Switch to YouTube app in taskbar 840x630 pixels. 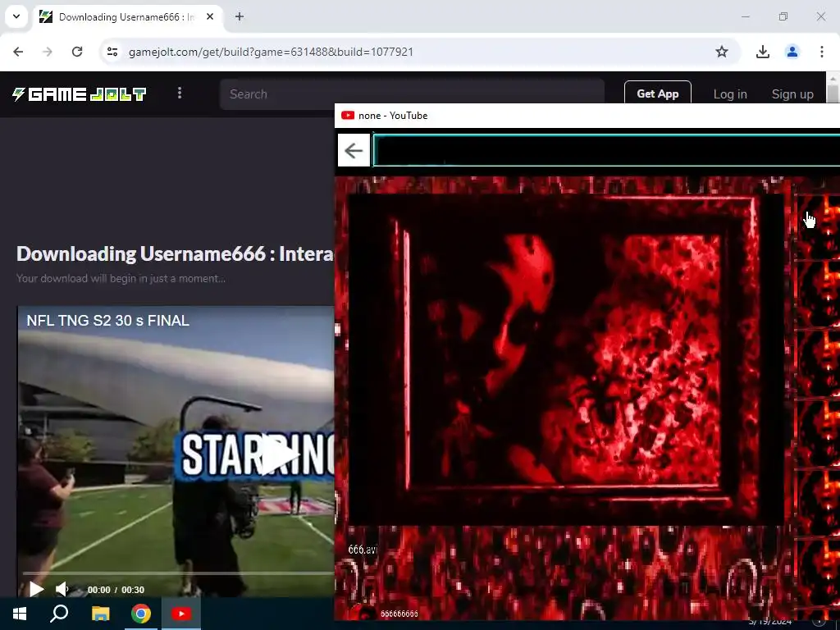[x=181, y=614]
